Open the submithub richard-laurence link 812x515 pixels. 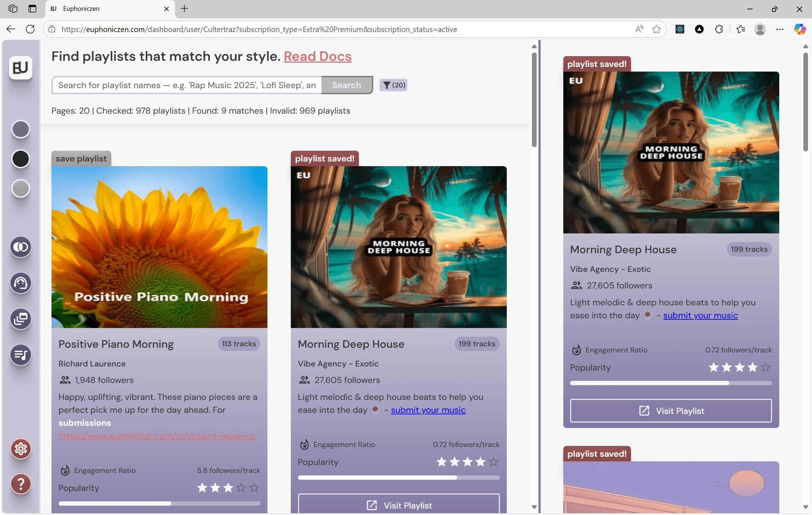pos(157,436)
